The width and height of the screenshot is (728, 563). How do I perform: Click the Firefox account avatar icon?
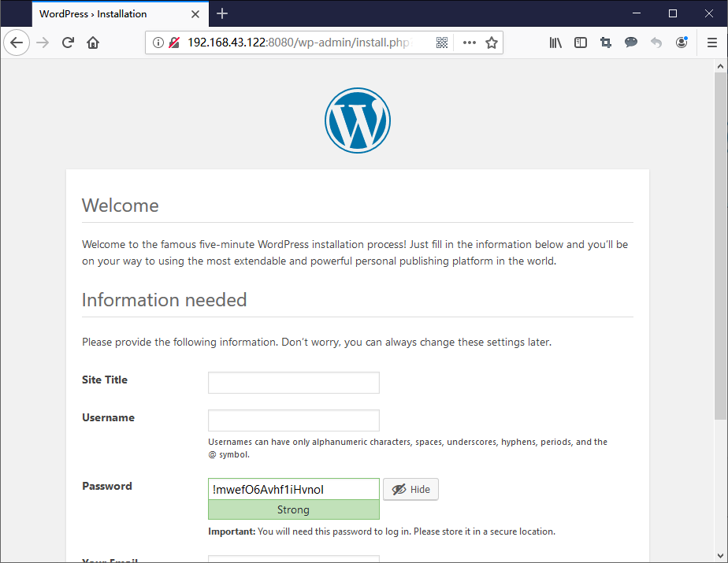(682, 43)
